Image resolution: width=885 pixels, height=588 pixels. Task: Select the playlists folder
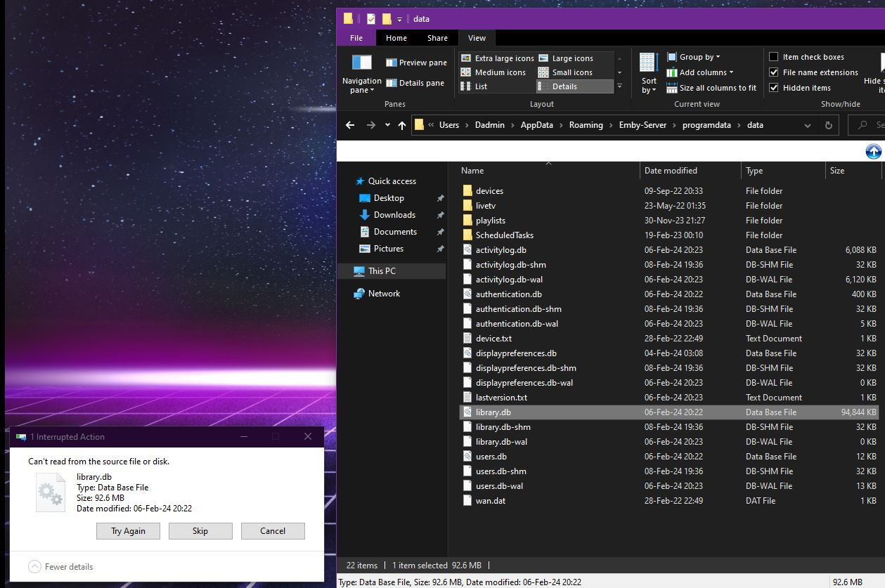click(x=490, y=221)
